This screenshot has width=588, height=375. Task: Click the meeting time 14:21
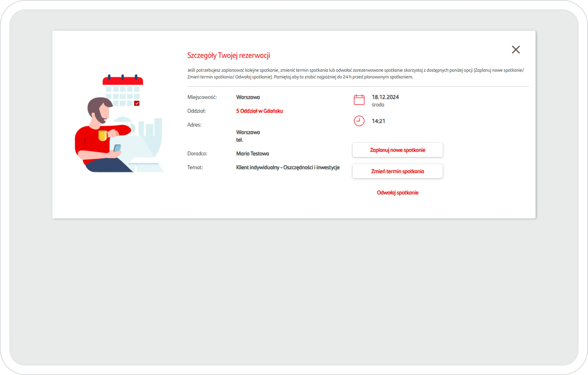click(378, 121)
